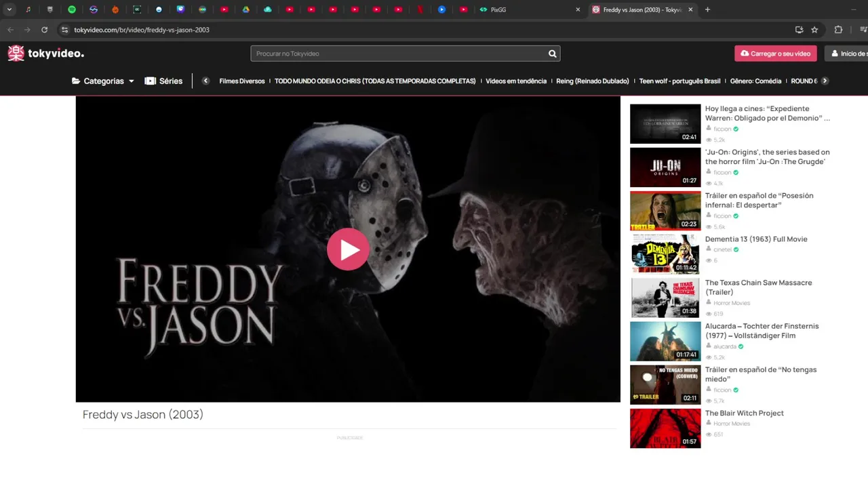Open Teen wolf - português Brasil category
The width and height of the screenshot is (868, 488).
click(x=679, y=81)
